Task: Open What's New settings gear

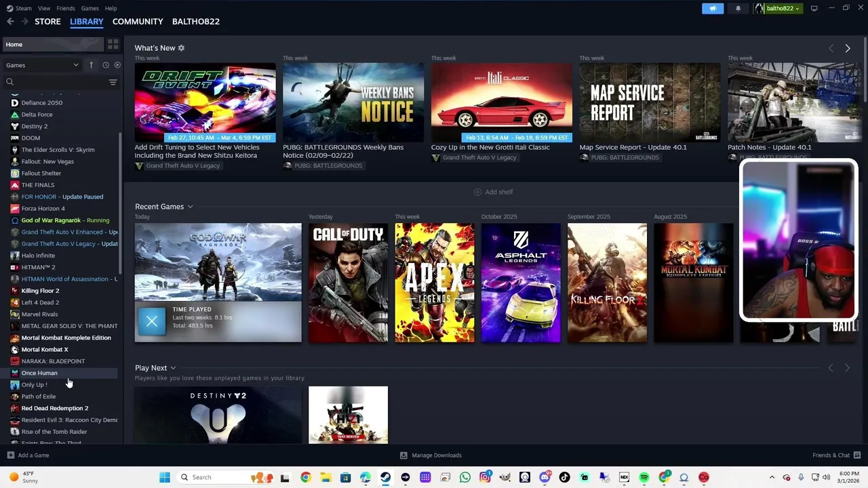Action: (181, 48)
